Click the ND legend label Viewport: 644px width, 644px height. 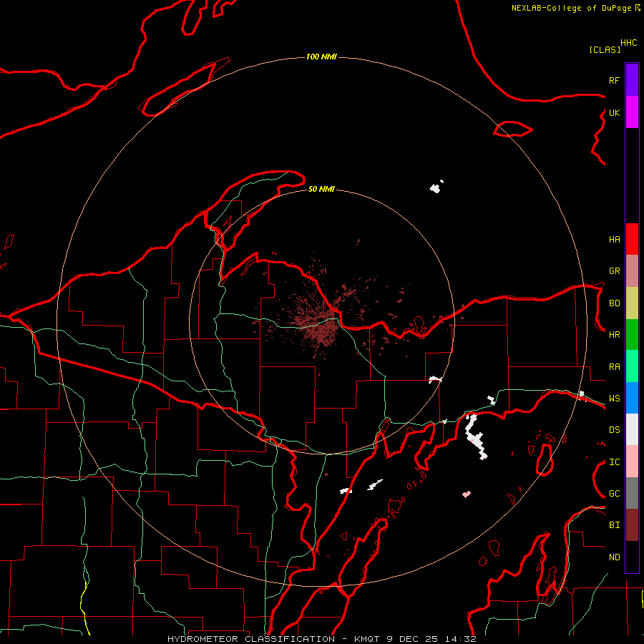coord(614,557)
